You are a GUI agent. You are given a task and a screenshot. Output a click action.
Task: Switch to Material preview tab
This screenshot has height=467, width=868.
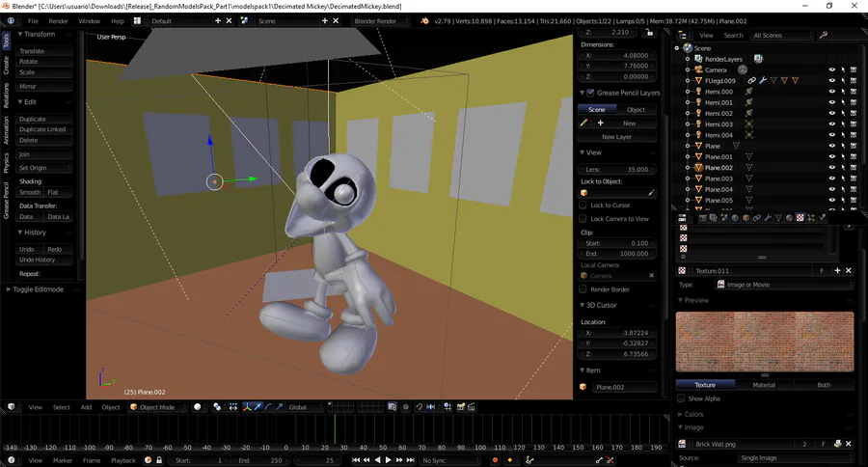764,384
